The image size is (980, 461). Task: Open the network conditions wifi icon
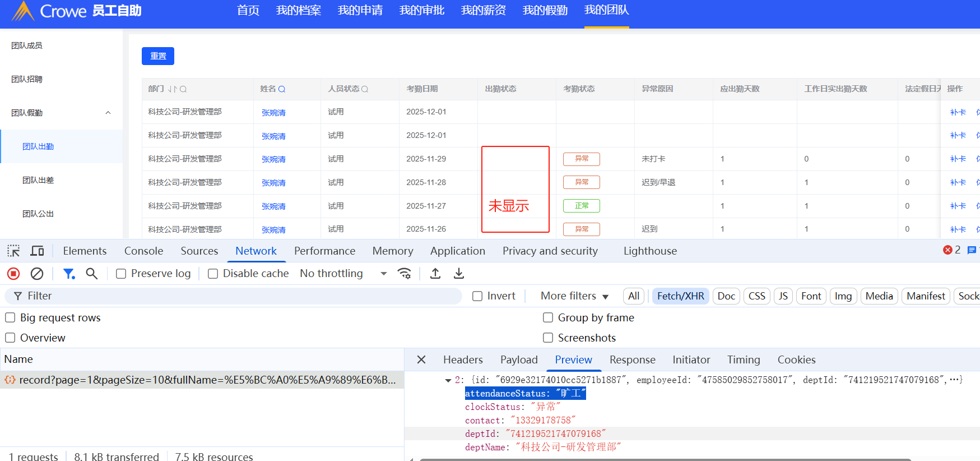tap(404, 274)
